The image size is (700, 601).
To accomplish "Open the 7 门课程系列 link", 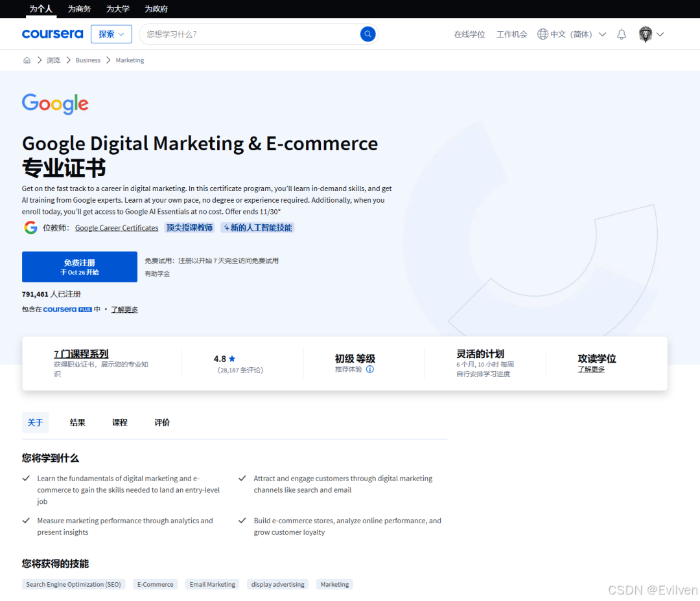I will [81, 354].
